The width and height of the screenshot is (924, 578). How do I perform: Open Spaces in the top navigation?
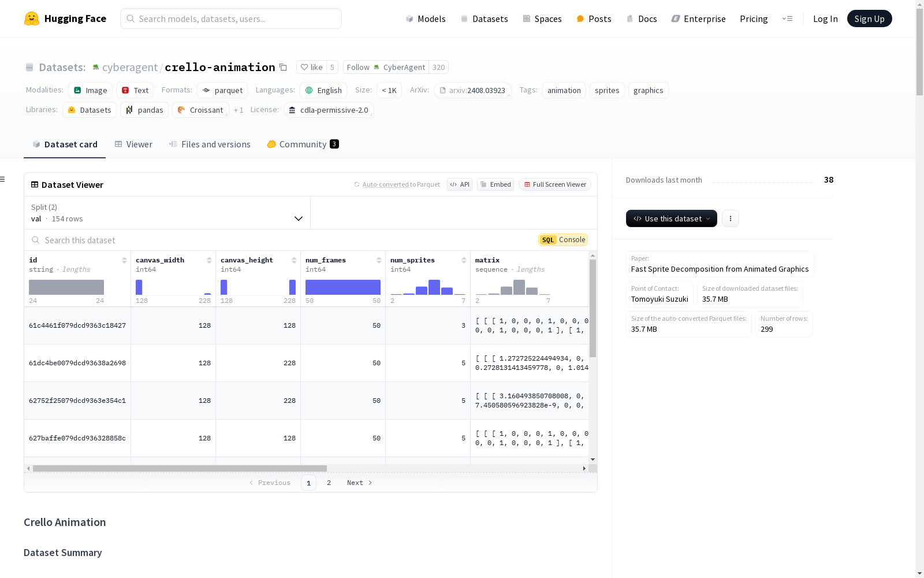click(x=542, y=18)
